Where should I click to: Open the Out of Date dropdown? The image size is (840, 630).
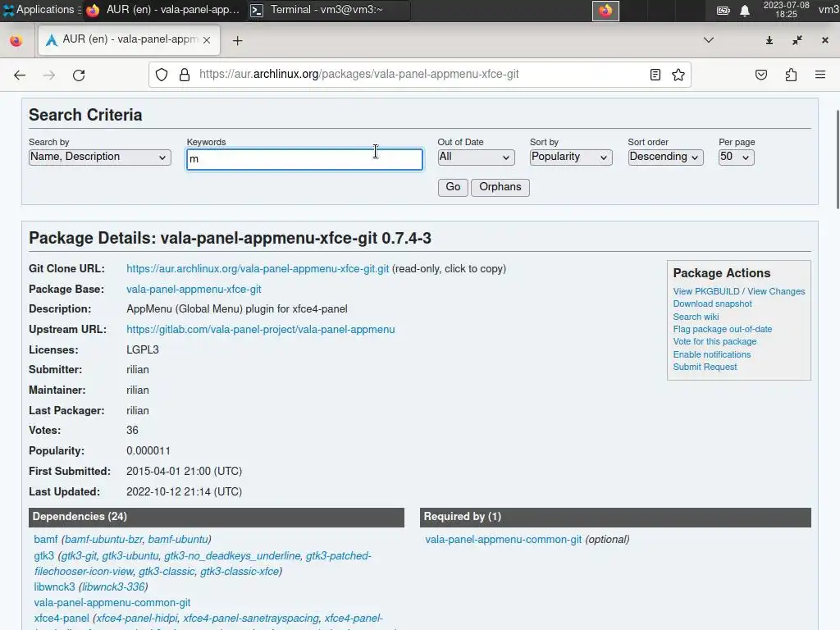click(476, 157)
